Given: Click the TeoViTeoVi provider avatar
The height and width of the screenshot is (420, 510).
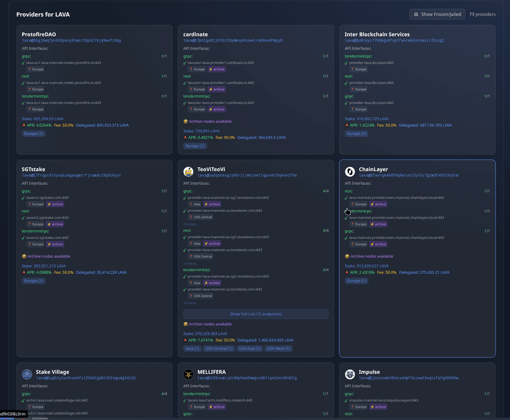Looking at the screenshot, I should pyautogui.click(x=188, y=171).
